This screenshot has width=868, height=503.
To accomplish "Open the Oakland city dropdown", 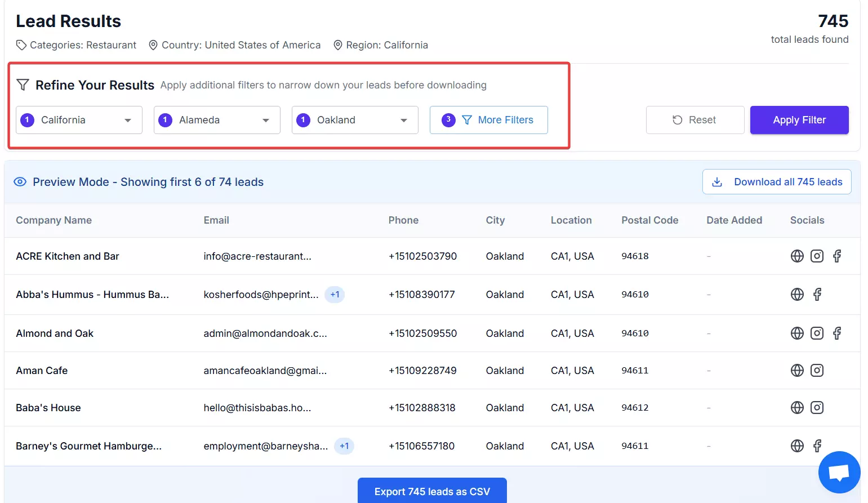I will tap(355, 120).
